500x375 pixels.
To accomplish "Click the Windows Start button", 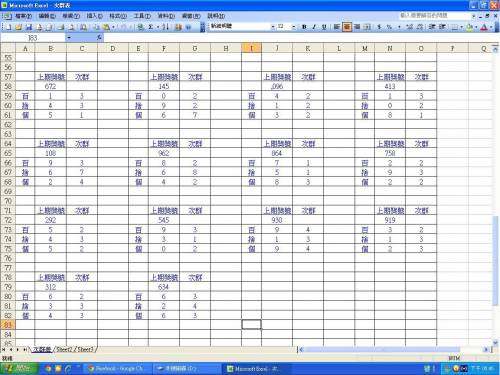I will click(x=19, y=368).
